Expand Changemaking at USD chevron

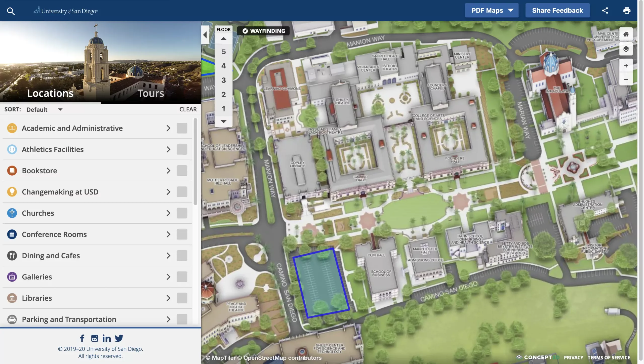(168, 192)
